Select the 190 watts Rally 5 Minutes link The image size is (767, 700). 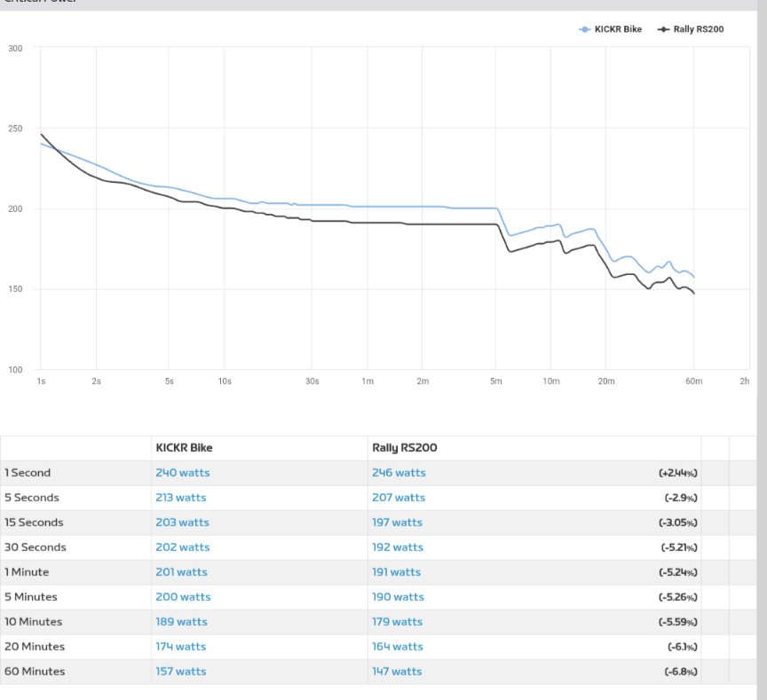[x=398, y=596]
